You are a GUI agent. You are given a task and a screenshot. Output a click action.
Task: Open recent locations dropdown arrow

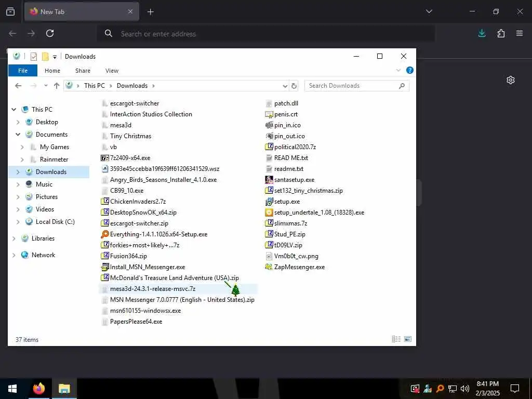click(x=46, y=86)
